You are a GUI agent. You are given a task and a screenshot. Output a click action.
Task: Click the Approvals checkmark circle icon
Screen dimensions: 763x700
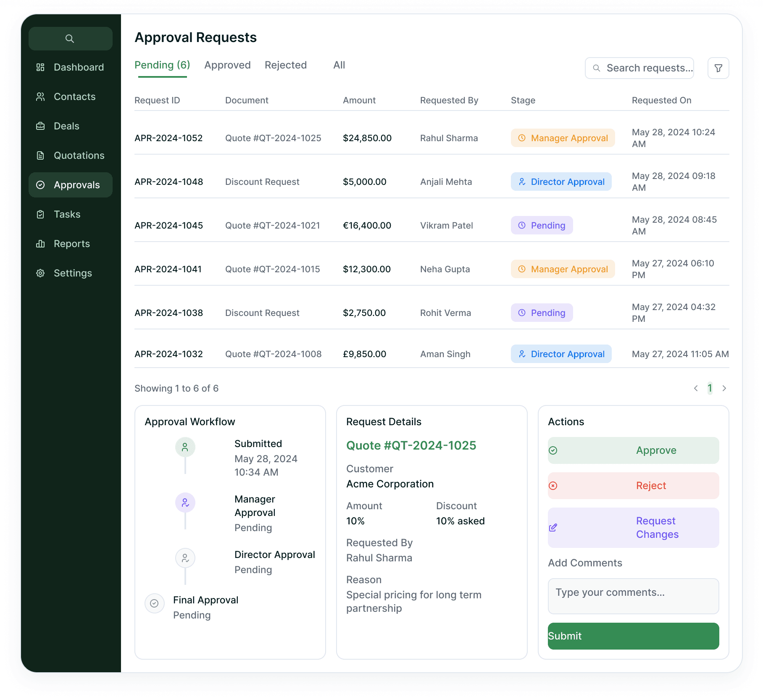(x=40, y=185)
